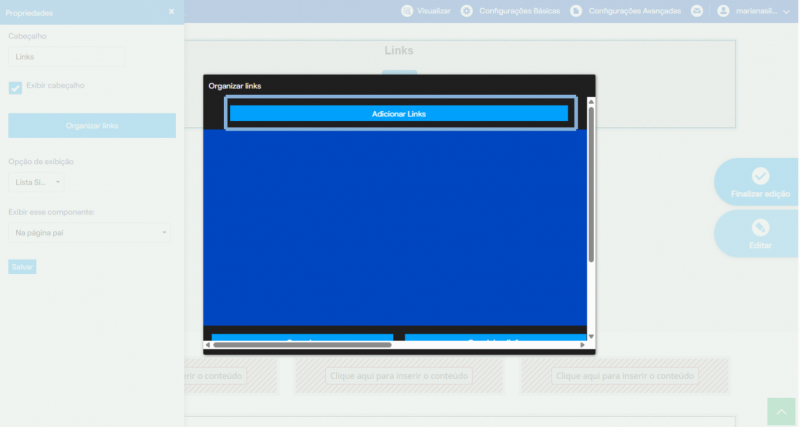Click the scroll-to-top arrow button
800x427 pixels.
781,411
